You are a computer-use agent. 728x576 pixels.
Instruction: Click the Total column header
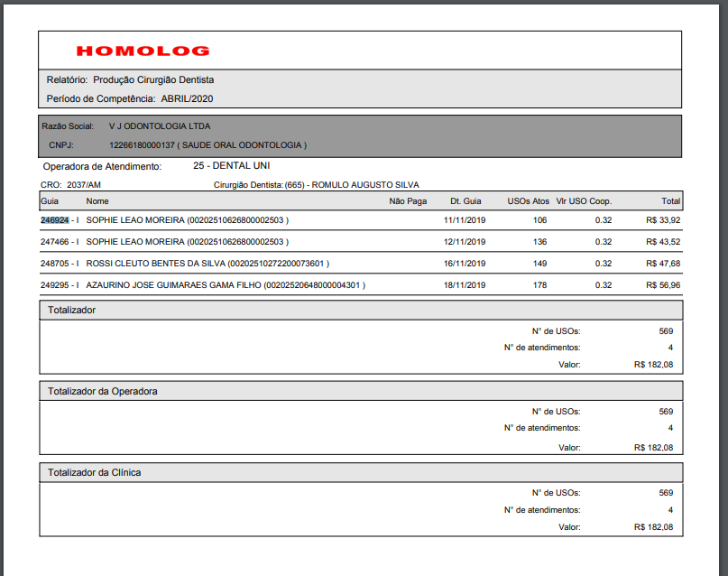click(x=670, y=201)
